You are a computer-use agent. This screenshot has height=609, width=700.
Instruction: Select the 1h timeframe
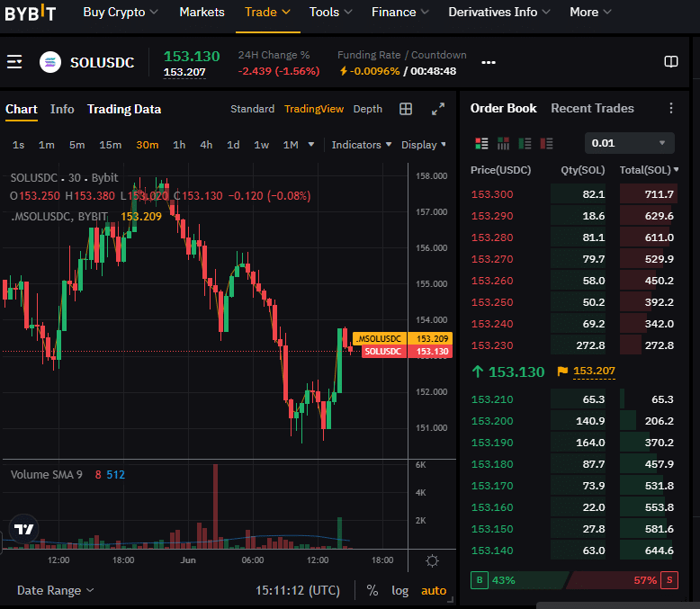click(x=179, y=145)
